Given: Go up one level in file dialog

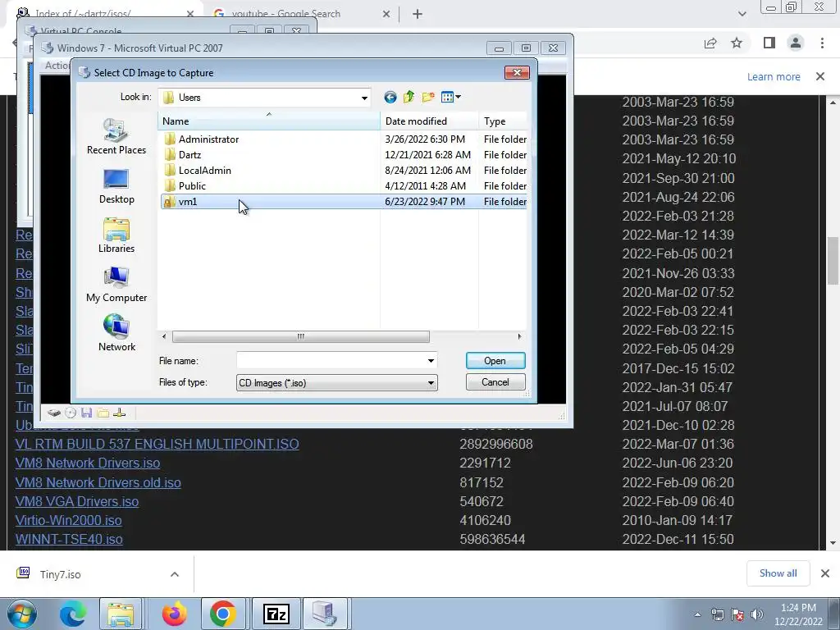Looking at the screenshot, I should pyautogui.click(x=409, y=97).
